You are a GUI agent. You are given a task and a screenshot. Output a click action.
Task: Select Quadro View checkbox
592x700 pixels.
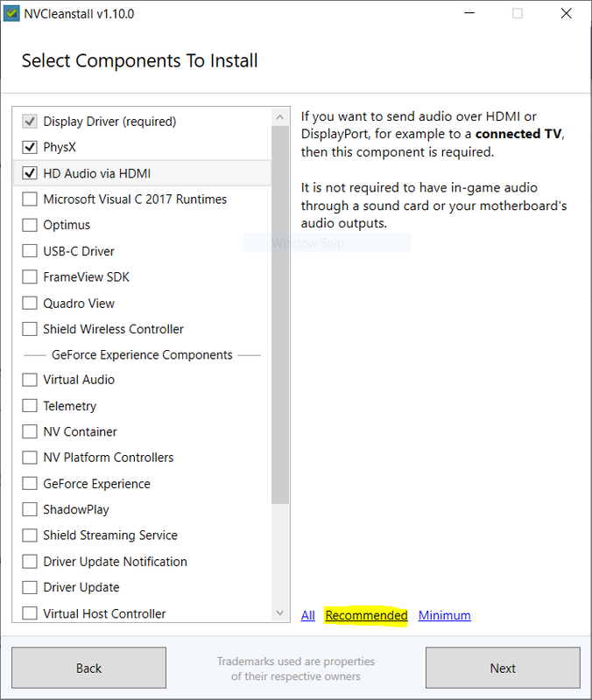click(30, 304)
